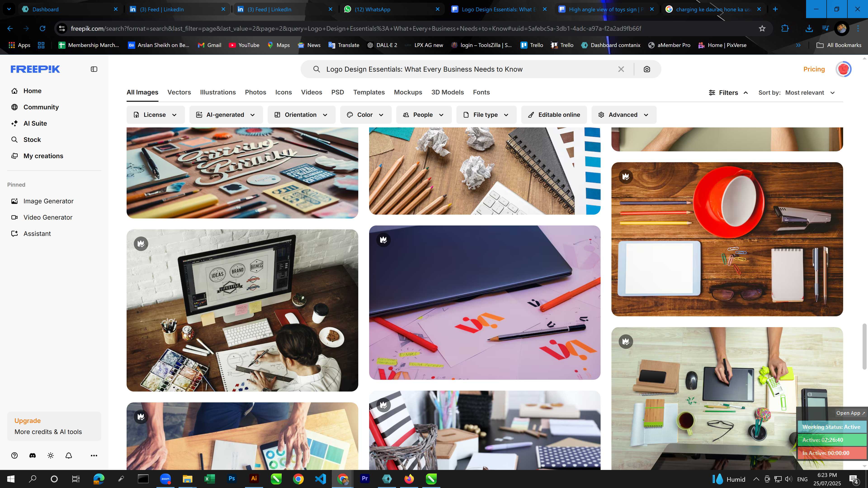Image resolution: width=868 pixels, height=488 pixels.
Task: Show hidden bookmarks via double chevron
Action: pyautogui.click(x=798, y=45)
